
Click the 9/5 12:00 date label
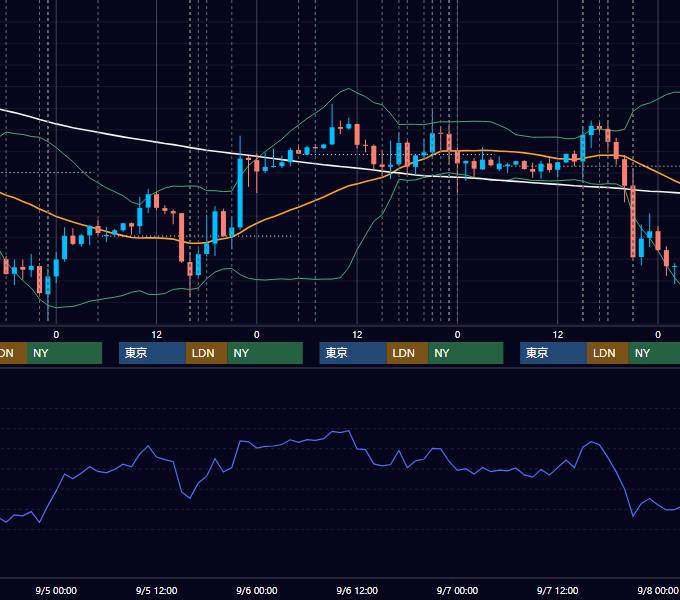[x=156, y=590]
